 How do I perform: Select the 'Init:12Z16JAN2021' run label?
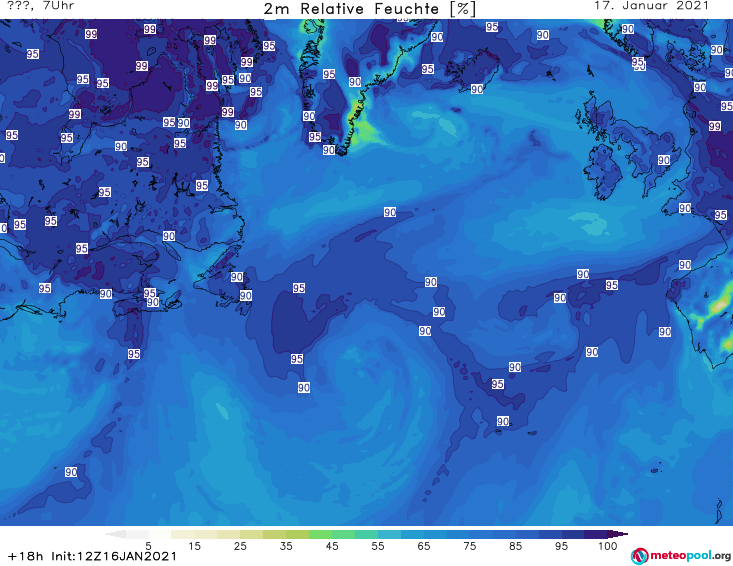point(114,556)
